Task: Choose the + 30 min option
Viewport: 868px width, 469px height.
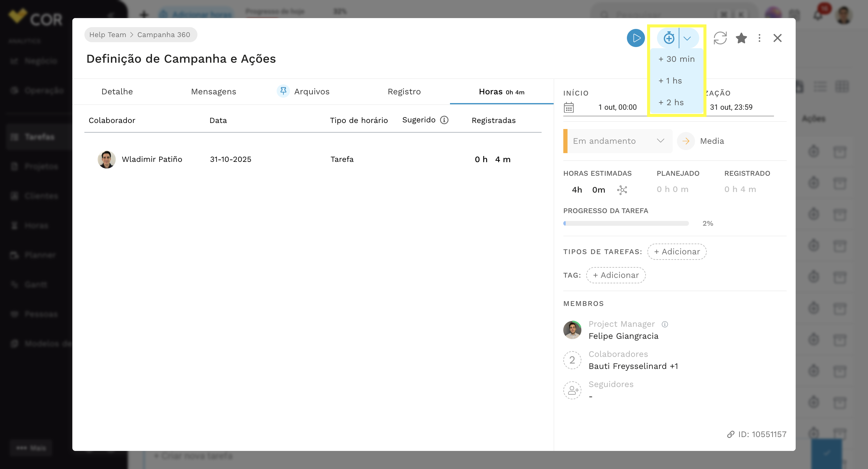Action: click(677, 59)
